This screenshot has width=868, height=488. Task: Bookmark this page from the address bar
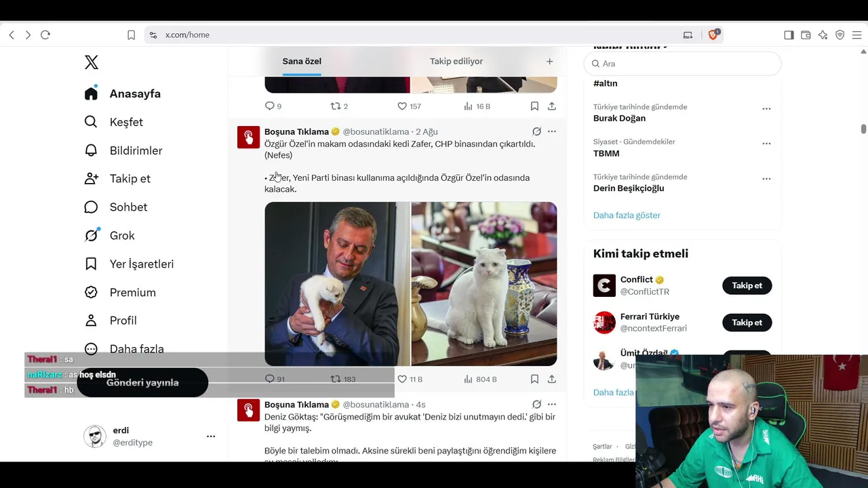pos(132,35)
